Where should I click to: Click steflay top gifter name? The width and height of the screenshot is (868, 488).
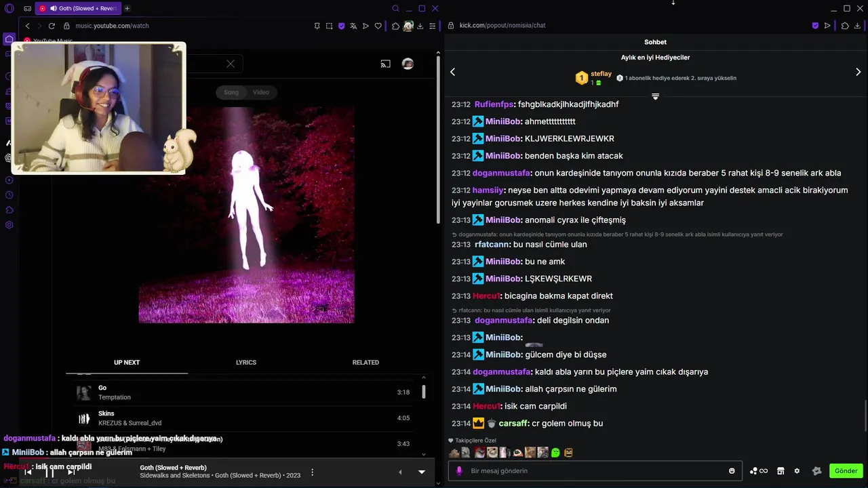coord(601,74)
